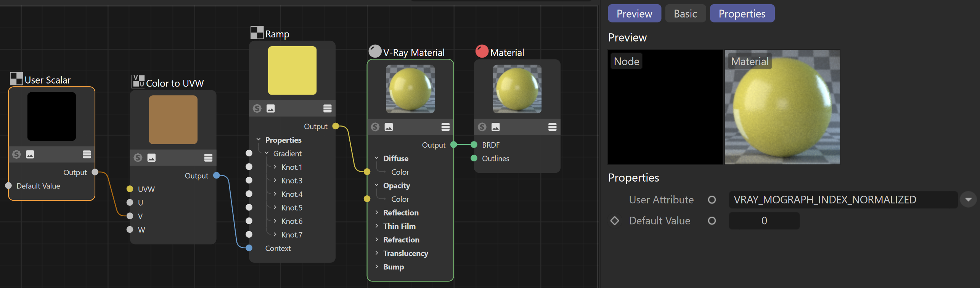Click the black preview swatch on User Scalar
Screen dimensions: 980x288
51,116
